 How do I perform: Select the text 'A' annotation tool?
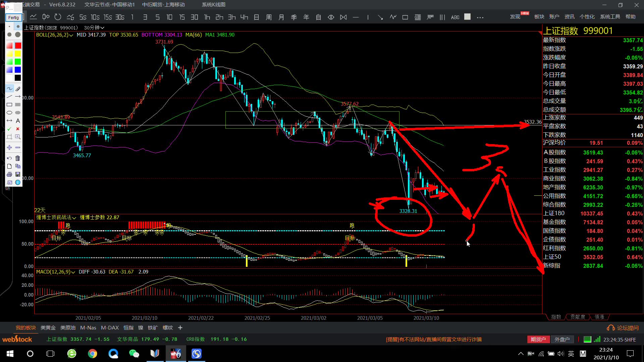[18, 121]
